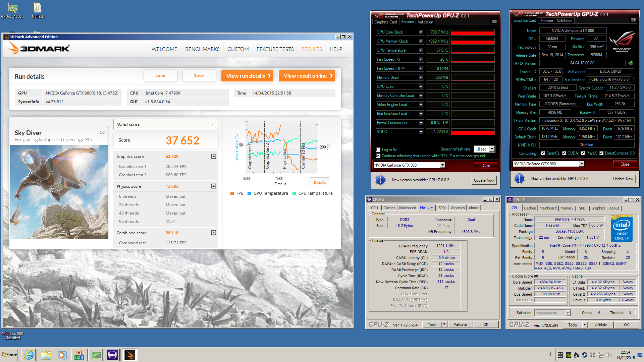This screenshot has width=644, height=362.
Task: Open Power Consumption sensor dropdown
Action: 421,123
